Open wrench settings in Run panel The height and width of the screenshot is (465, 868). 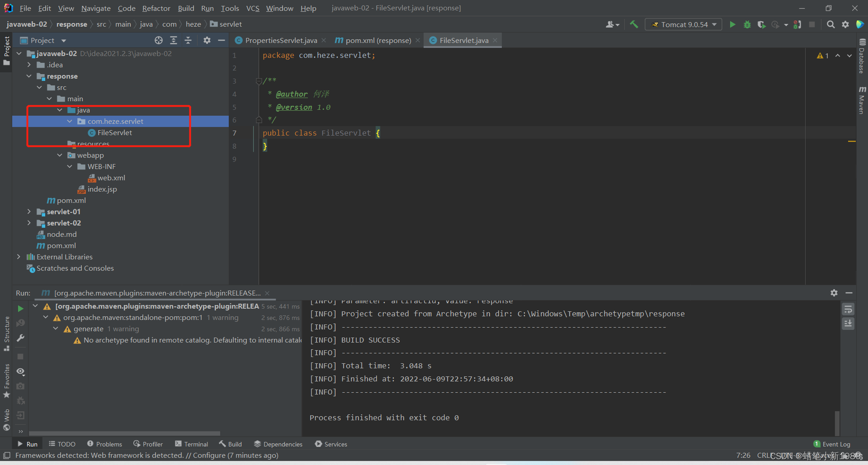(20, 338)
